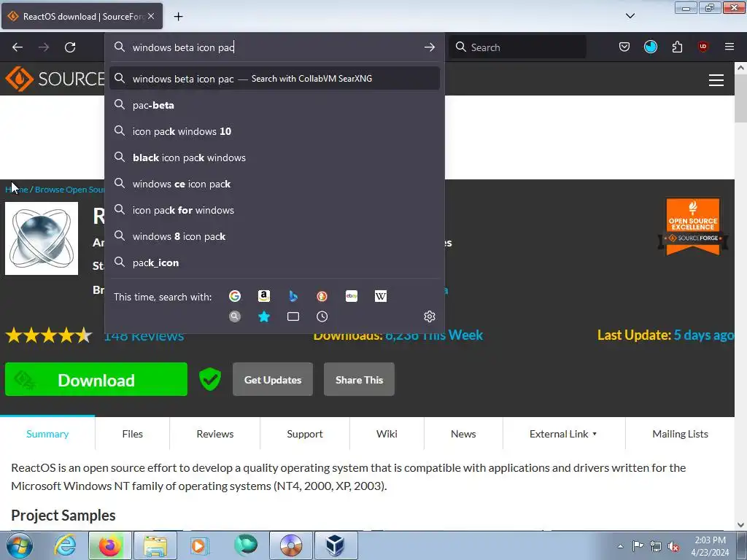Launch Internet Explorer from taskbar
Viewport: 747px width, 560px height.
(65, 545)
